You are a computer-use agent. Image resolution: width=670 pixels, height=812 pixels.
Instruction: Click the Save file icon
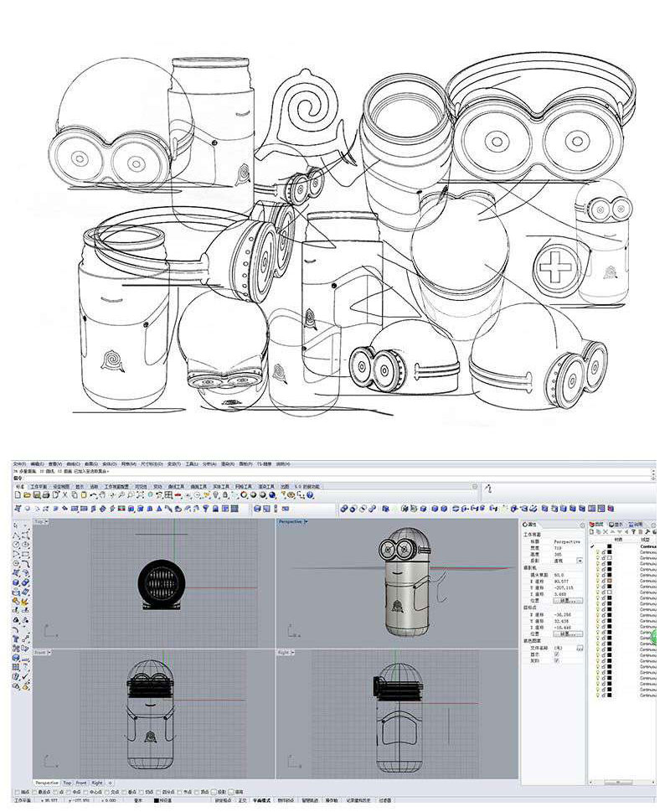tap(37, 495)
